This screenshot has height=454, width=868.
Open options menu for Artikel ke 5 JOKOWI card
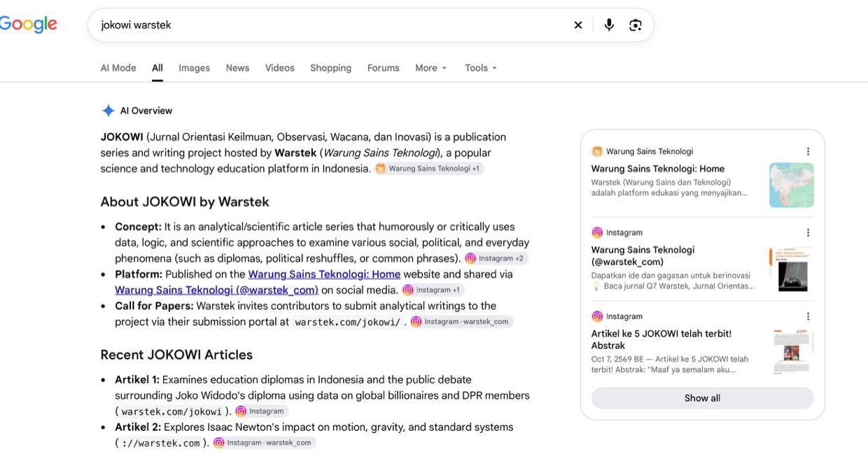pyautogui.click(x=808, y=316)
